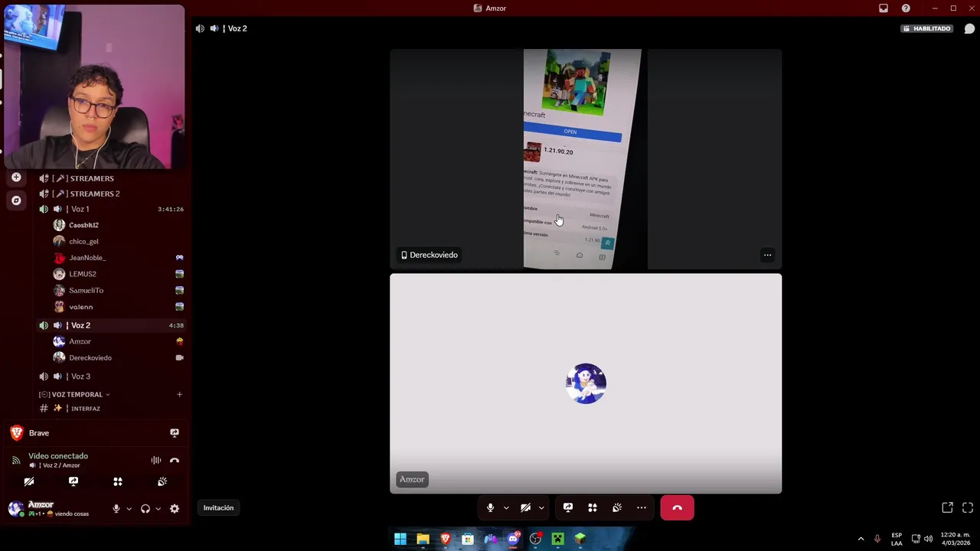Image resolution: width=980 pixels, height=551 pixels.
Task: Open sidebar activities icon
Action: click(x=118, y=481)
